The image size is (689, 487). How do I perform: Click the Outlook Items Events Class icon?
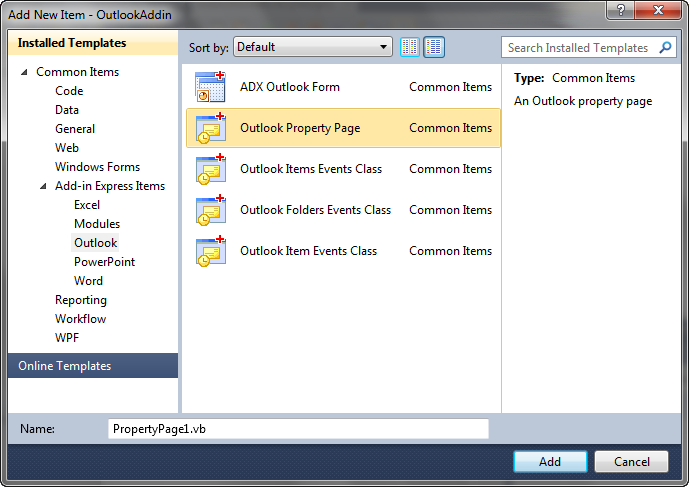pyautogui.click(x=210, y=169)
